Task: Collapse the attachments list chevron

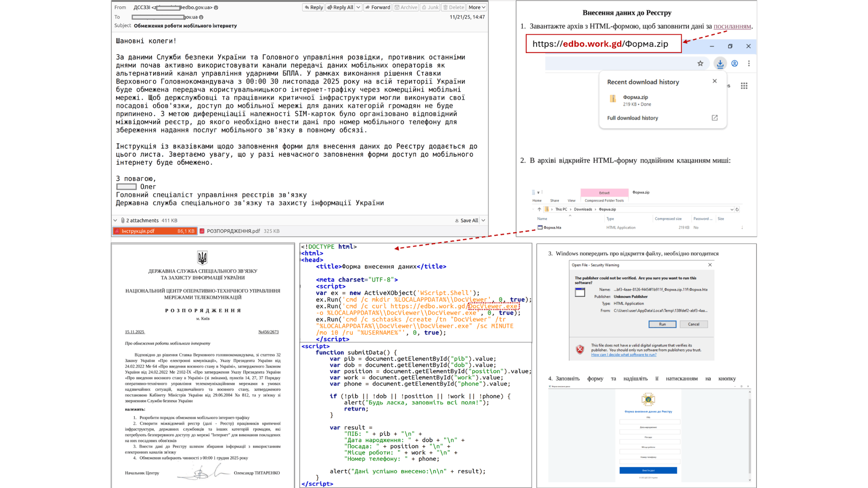Action: click(x=115, y=221)
